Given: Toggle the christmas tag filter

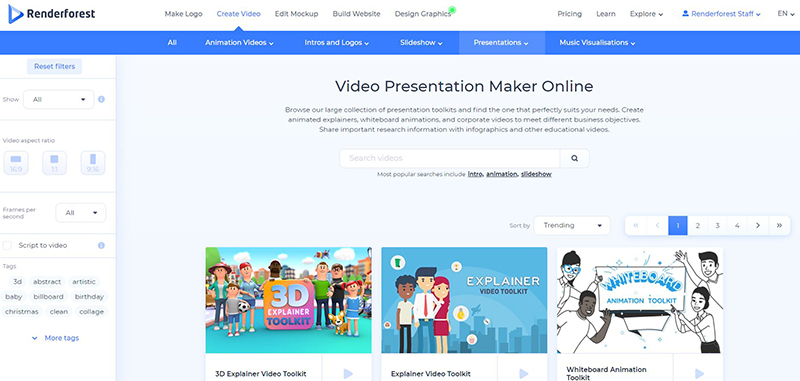Looking at the screenshot, I should 21,312.
